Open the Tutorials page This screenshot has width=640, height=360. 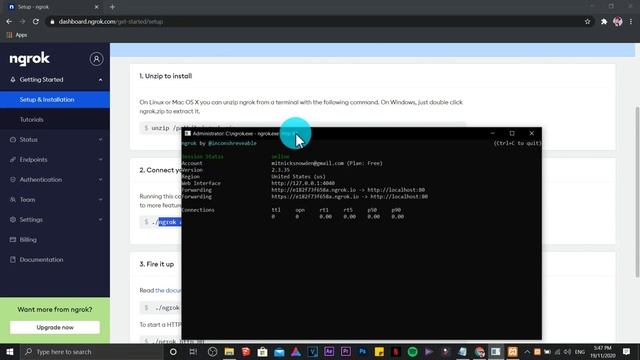pos(31,120)
